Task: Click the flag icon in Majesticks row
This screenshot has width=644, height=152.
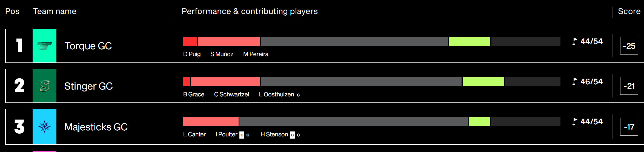Action: [x=575, y=122]
